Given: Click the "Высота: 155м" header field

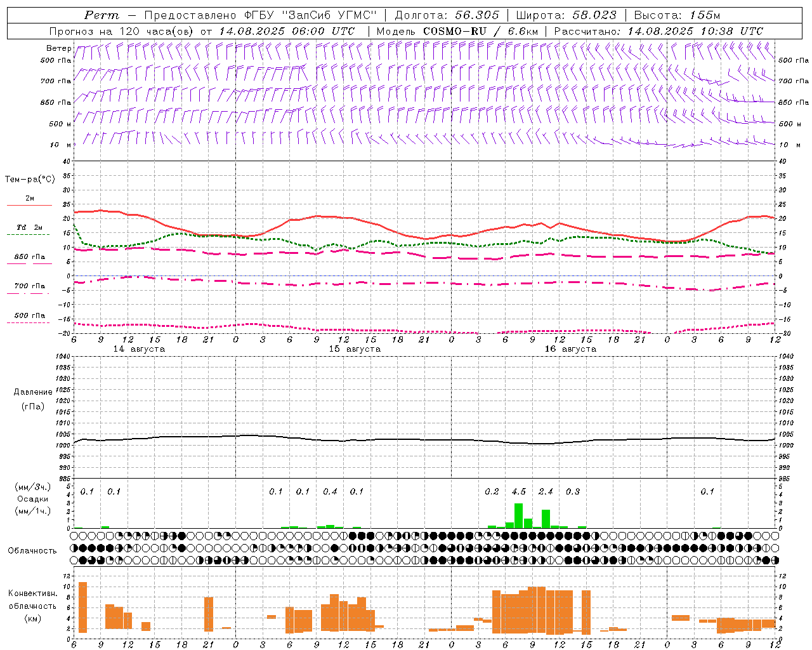Looking at the screenshot, I should tap(677, 15).
